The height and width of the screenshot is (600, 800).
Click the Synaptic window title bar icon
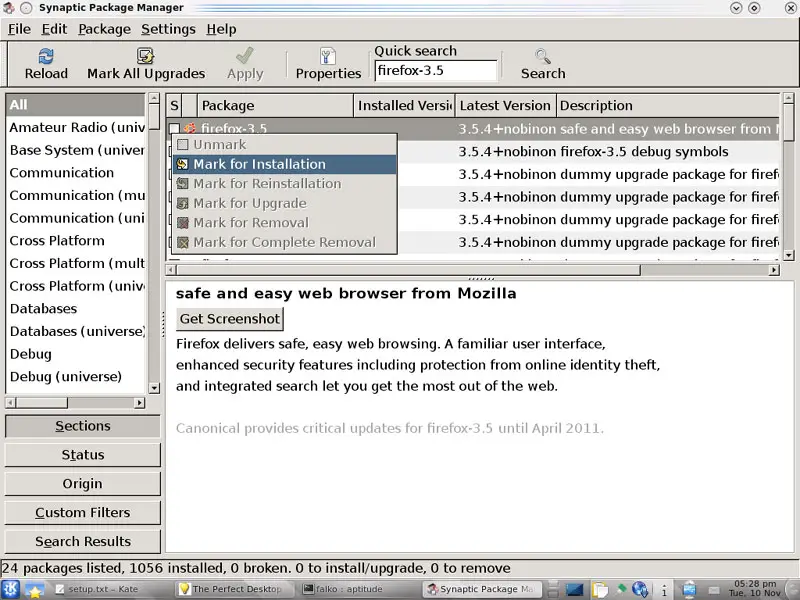tap(9, 8)
